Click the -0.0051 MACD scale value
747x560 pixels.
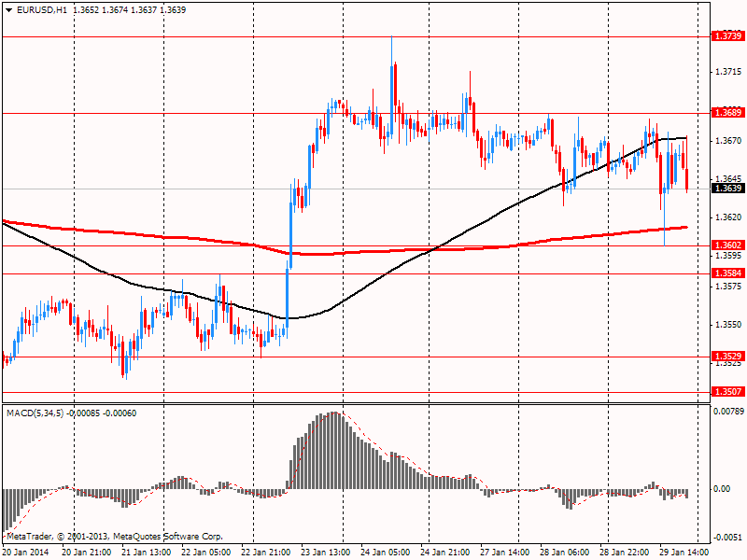[728, 538]
